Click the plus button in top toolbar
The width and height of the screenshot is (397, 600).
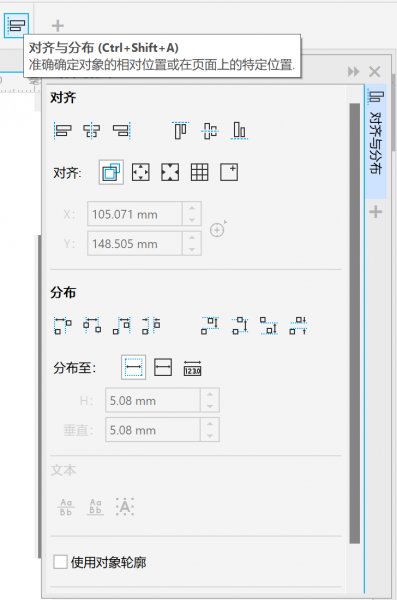pyautogui.click(x=58, y=26)
